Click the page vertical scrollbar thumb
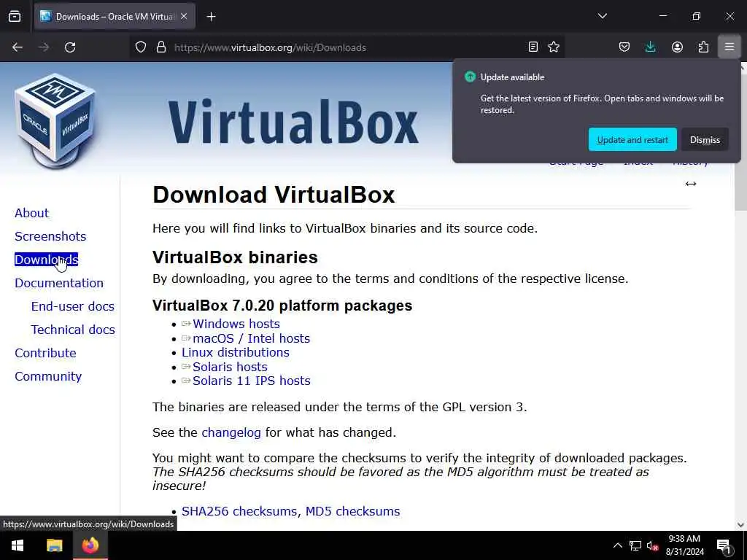Viewport: 747px width, 560px height. (740, 143)
